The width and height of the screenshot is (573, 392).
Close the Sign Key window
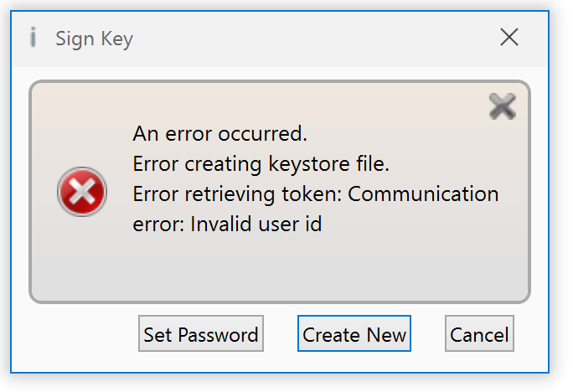508,37
